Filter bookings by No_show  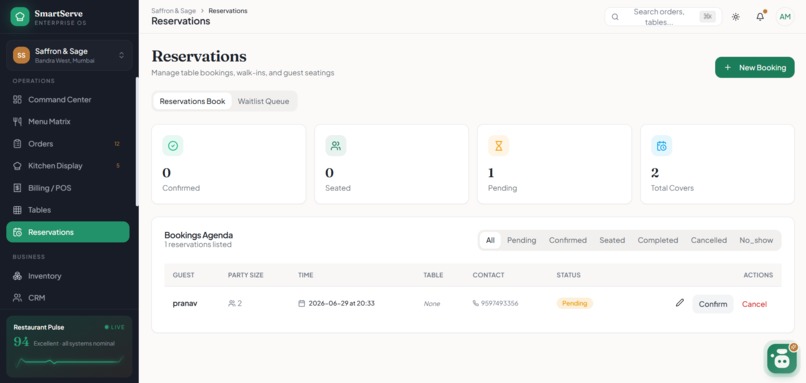pos(756,240)
